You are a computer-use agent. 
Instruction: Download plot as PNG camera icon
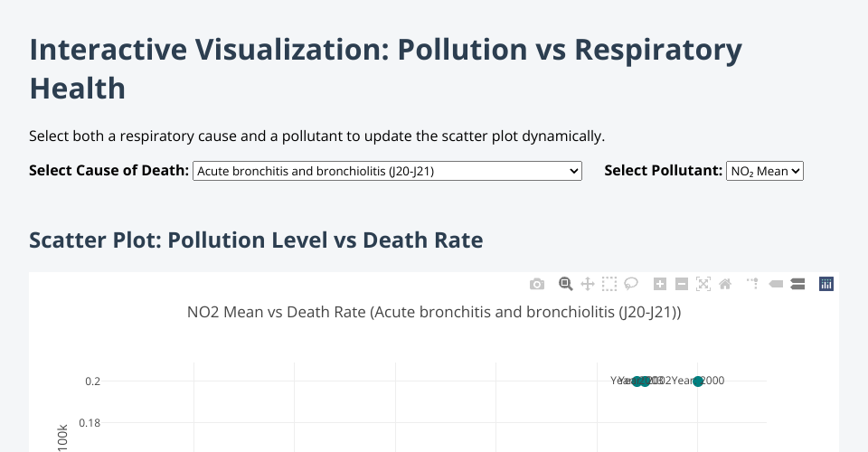pos(537,284)
